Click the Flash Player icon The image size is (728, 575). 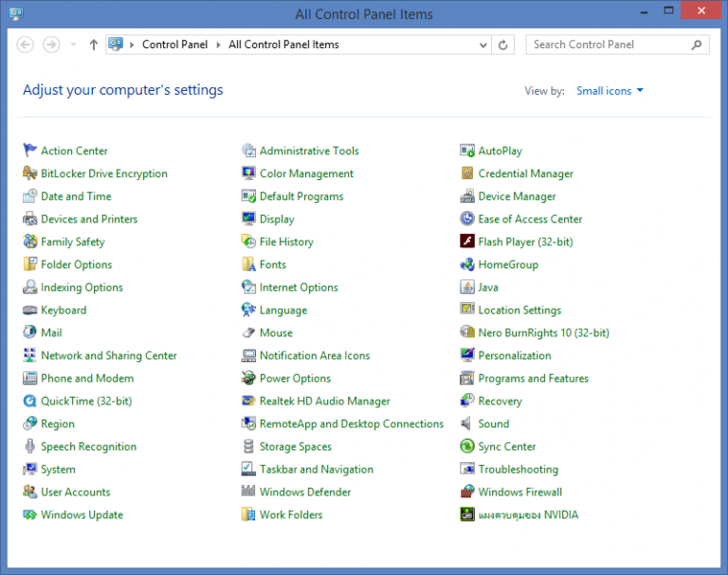click(467, 242)
